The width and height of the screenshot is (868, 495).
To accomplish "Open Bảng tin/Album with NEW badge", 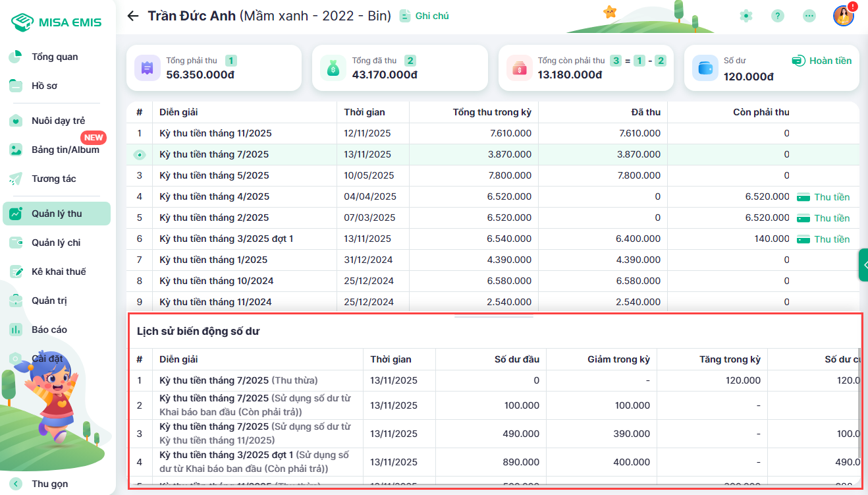I will (x=65, y=150).
